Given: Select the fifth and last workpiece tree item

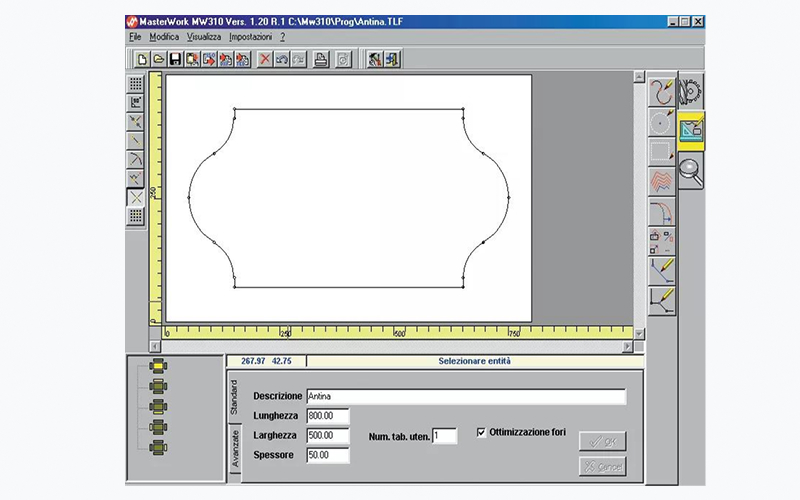Looking at the screenshot, I should click(158, 447).
